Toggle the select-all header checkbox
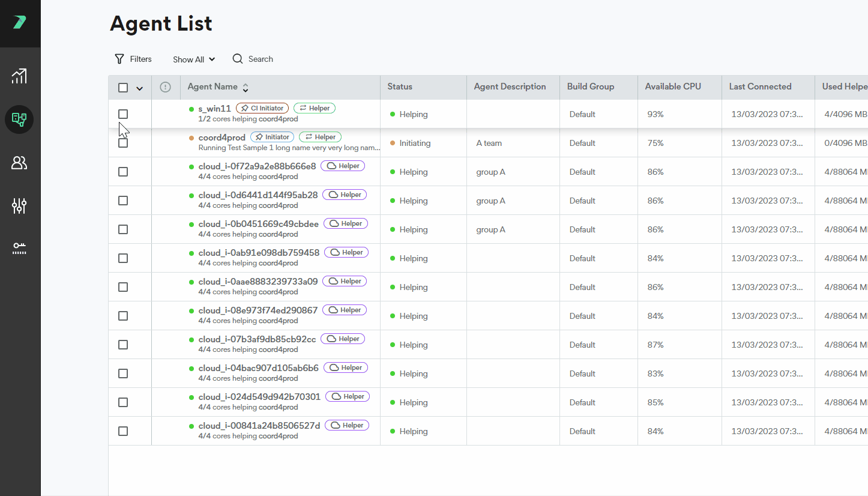This screenshot has width=868, height=496. (123, 88)
